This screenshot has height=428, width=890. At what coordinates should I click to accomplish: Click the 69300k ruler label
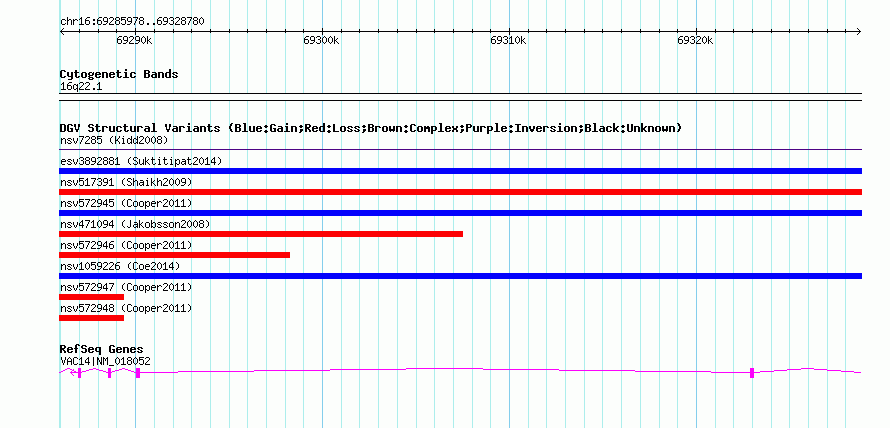tap(321, 40)
